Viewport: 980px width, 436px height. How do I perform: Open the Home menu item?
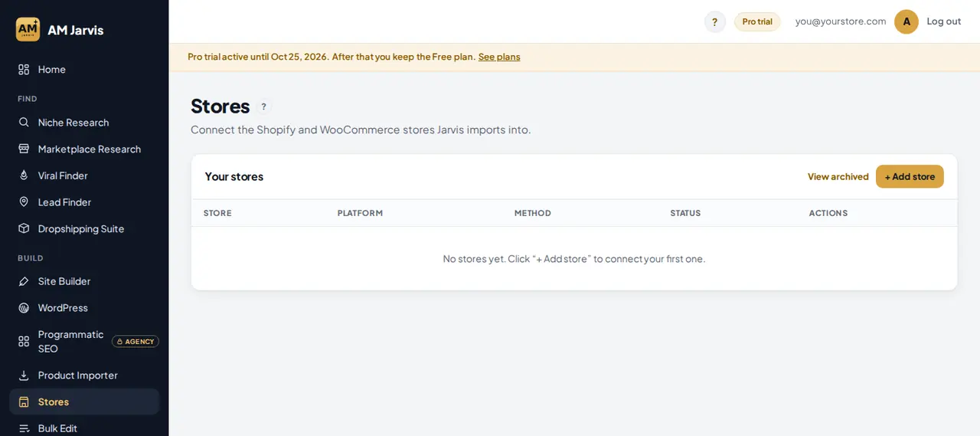coord(84,70)
